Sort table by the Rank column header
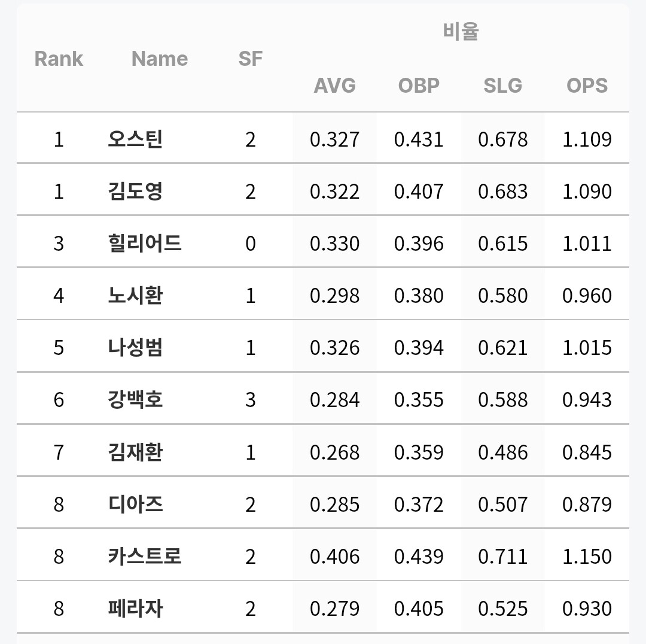Image resolution: width=646 pixels, height=644 pixels. tap(59, 59)
